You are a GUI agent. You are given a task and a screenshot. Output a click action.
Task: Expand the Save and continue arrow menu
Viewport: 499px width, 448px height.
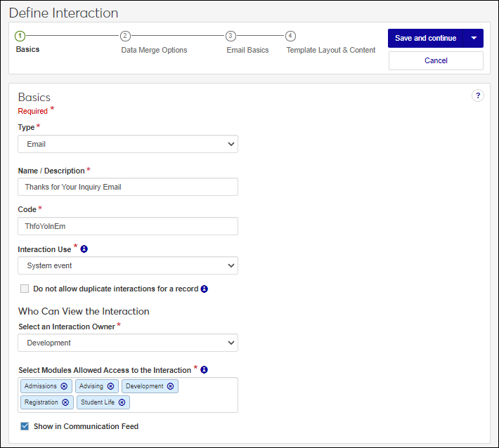pos(474,38)
